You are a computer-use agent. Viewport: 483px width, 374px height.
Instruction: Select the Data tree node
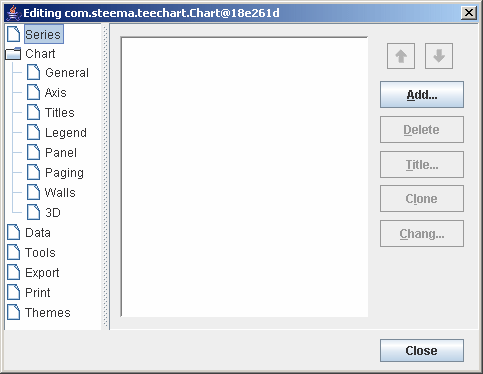38,233
